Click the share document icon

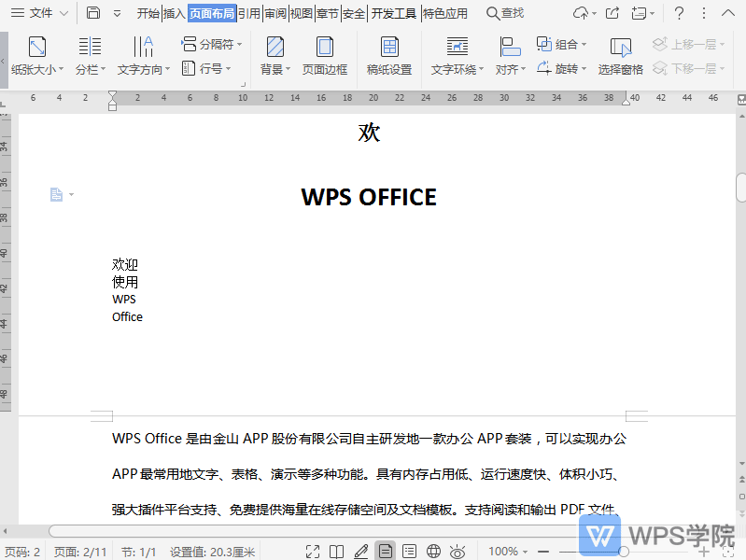pos(612,13)
